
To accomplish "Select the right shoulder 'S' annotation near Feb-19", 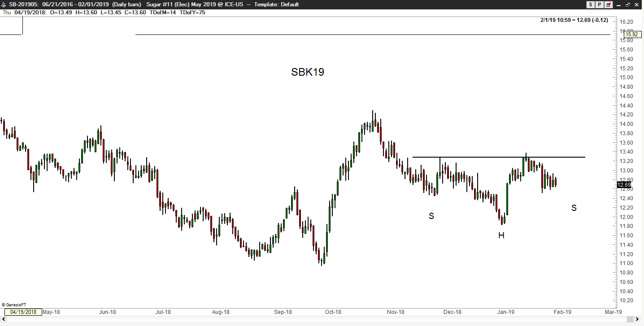I will pos(574,208).
